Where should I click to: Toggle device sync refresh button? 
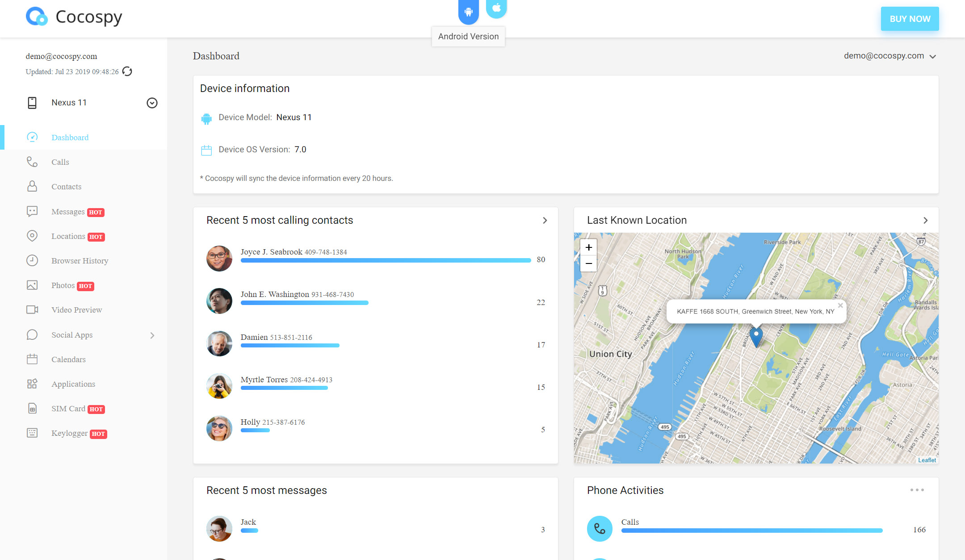click(x=128, y=71)
